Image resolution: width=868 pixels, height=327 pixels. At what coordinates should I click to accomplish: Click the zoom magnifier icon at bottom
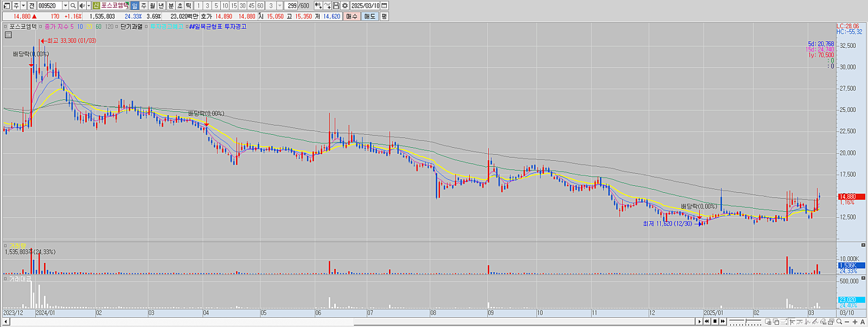tap(839, 322)
